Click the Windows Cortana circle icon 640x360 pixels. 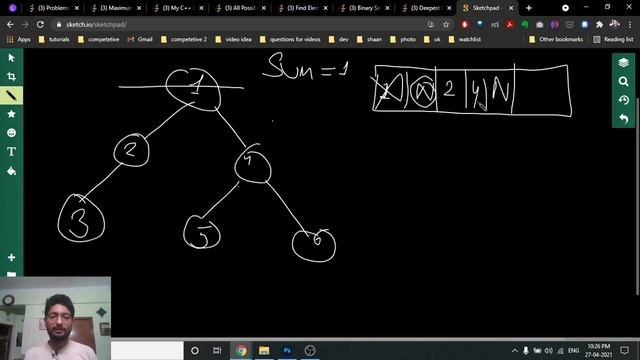pos(195,351)
